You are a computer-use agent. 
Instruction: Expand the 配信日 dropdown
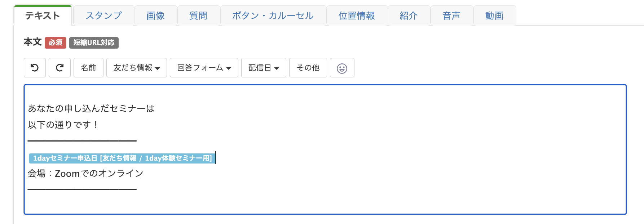pyautogui.click(x=264, y=68)
